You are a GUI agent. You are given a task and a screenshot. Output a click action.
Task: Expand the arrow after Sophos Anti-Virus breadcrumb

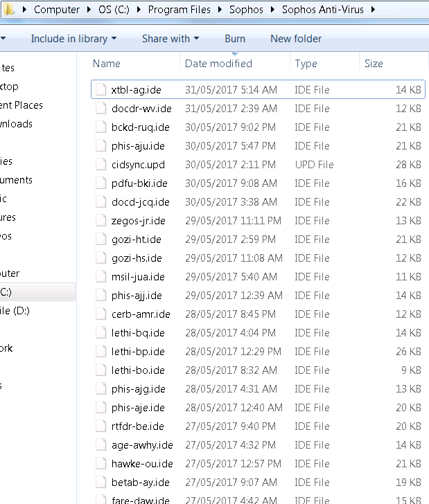(373, 9)
